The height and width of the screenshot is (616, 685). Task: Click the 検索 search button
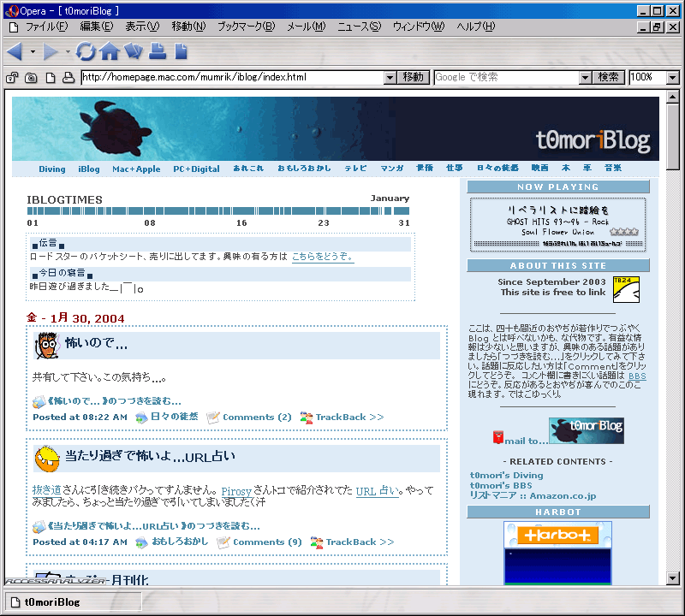click(609, 78)
